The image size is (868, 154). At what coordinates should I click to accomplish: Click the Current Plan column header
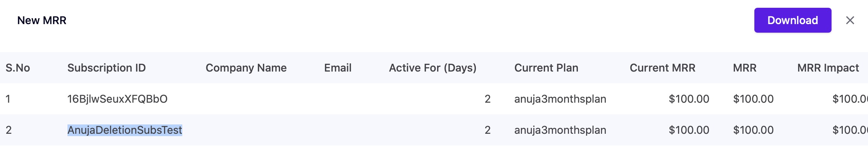point(546,68)
